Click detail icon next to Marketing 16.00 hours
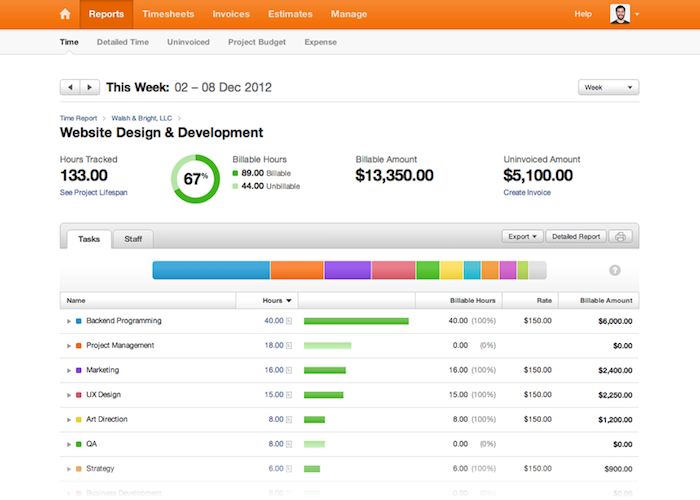The width and height of the screenshot is (700, 500). click(x=290, y=370)
